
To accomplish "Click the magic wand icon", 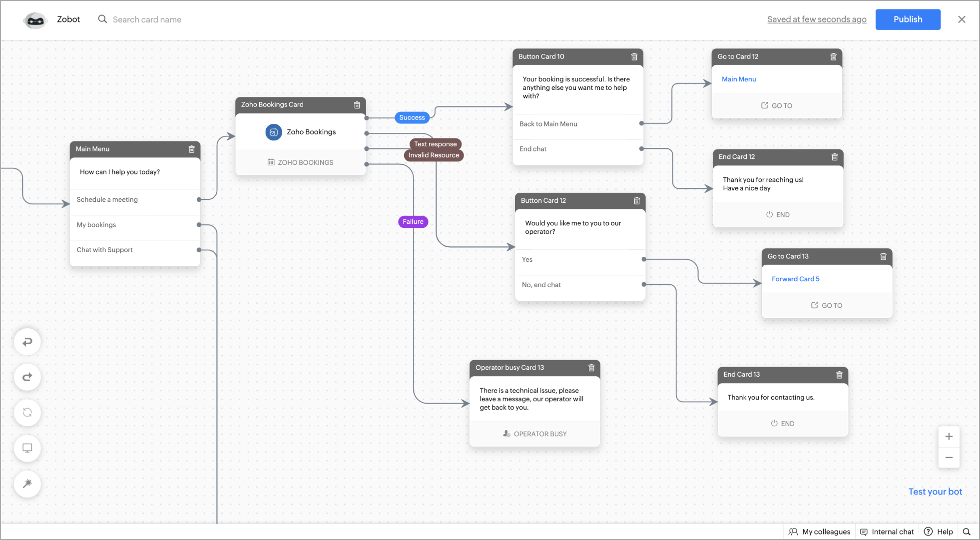I will pos(27,484).
